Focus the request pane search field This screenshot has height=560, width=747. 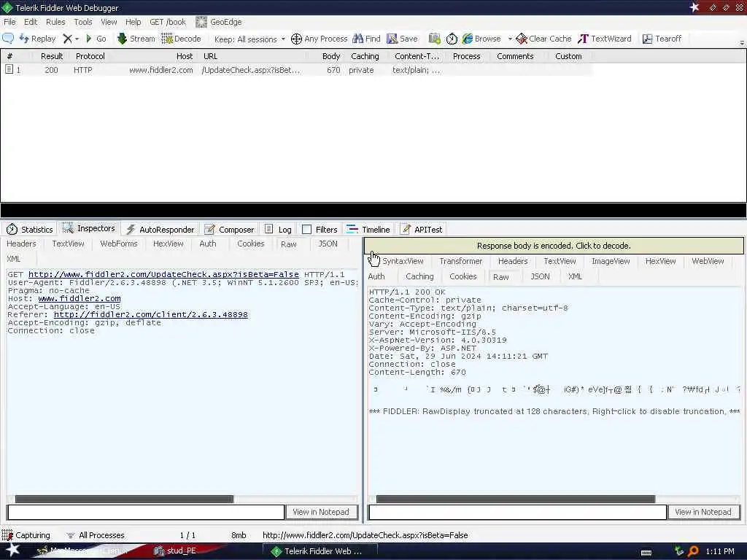click(146, 513)
